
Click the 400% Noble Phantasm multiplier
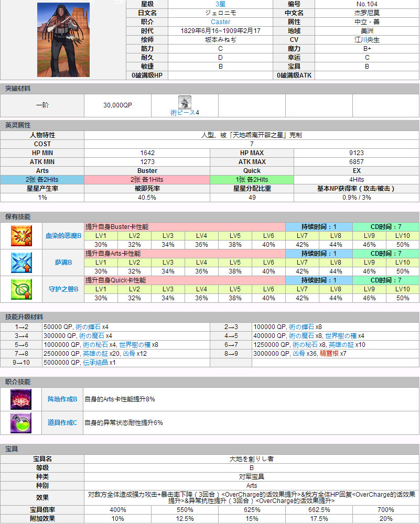pyautogui.click(x=117, y=510)
